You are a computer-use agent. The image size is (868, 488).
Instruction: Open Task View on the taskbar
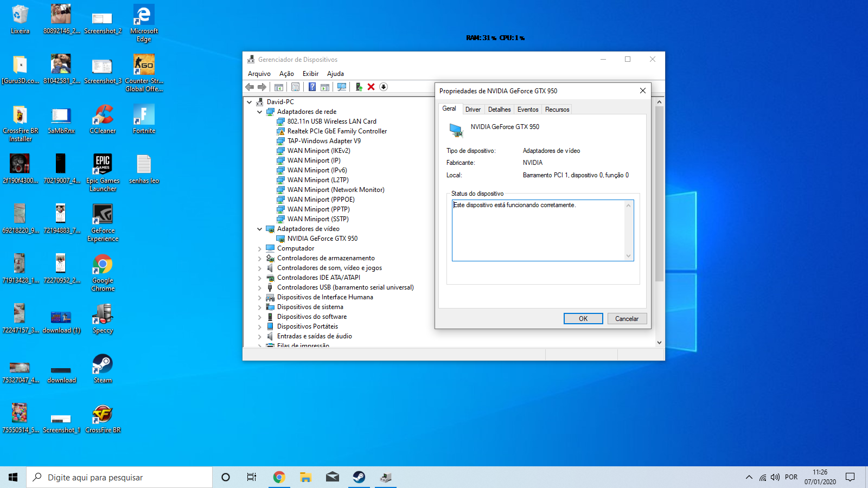[x=251, y=477]
